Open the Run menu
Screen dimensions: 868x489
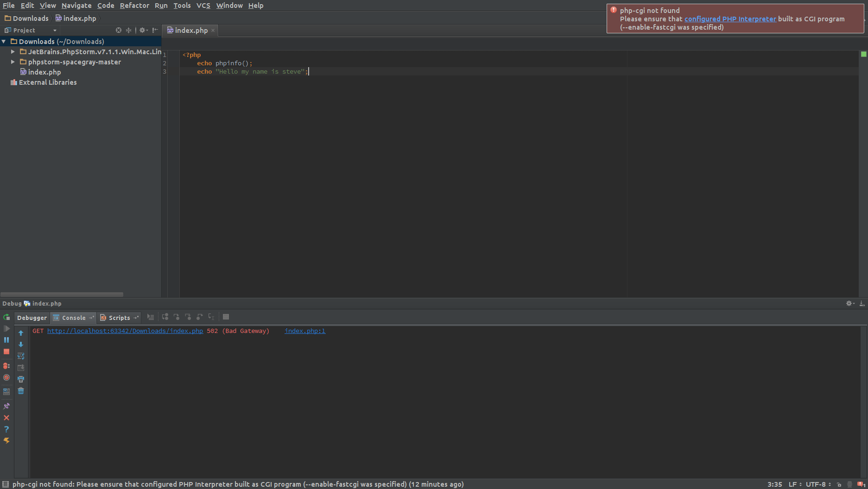161,6
